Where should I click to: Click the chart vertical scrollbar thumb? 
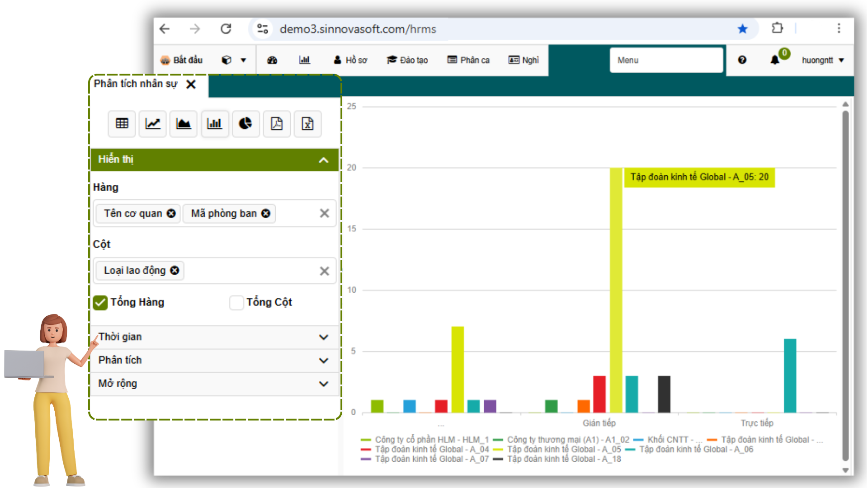click(845, 286)
